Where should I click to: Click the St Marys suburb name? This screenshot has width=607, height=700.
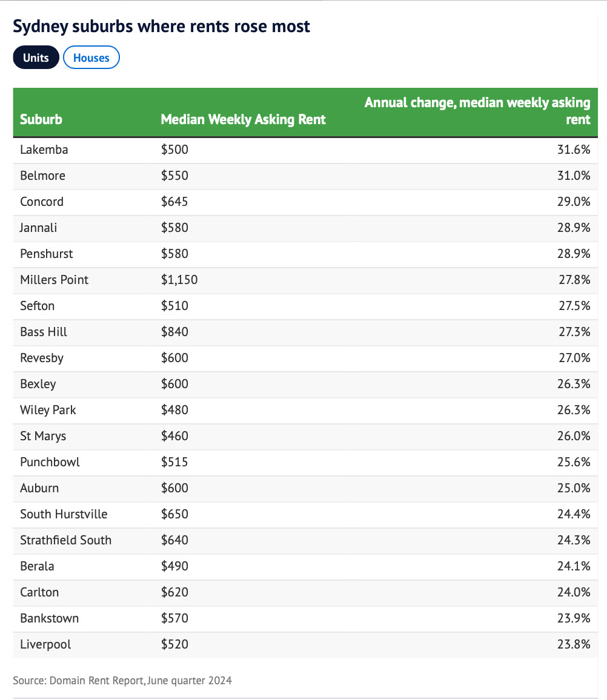pyautogui.click(x=43, y=436)
